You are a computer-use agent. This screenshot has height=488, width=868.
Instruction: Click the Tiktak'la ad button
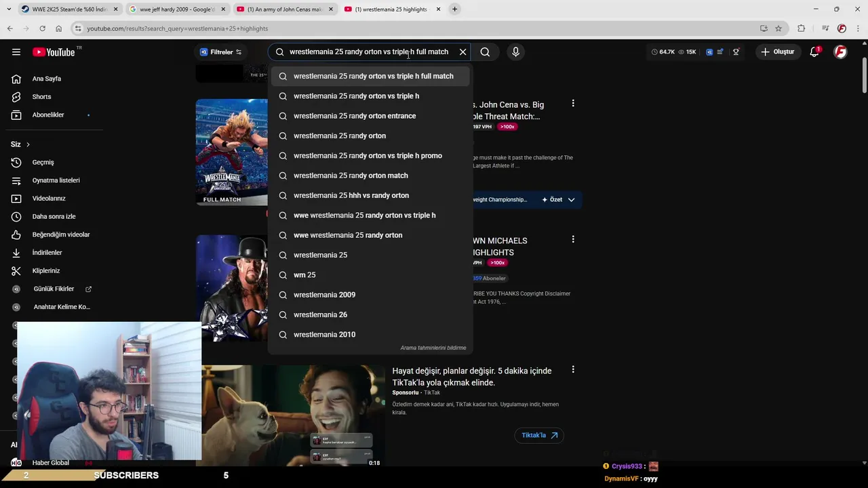(x=539, y=435)
